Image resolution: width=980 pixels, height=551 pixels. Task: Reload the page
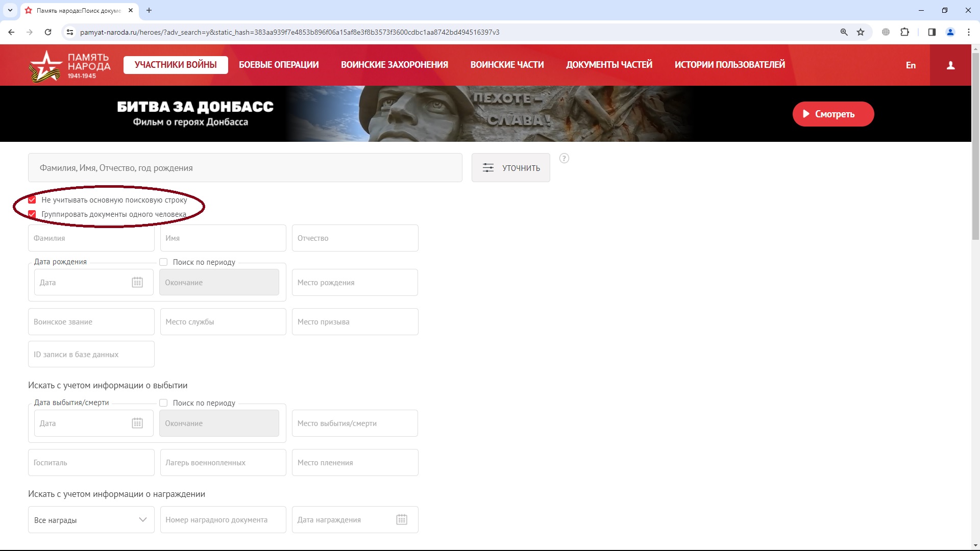click(48, 32)
